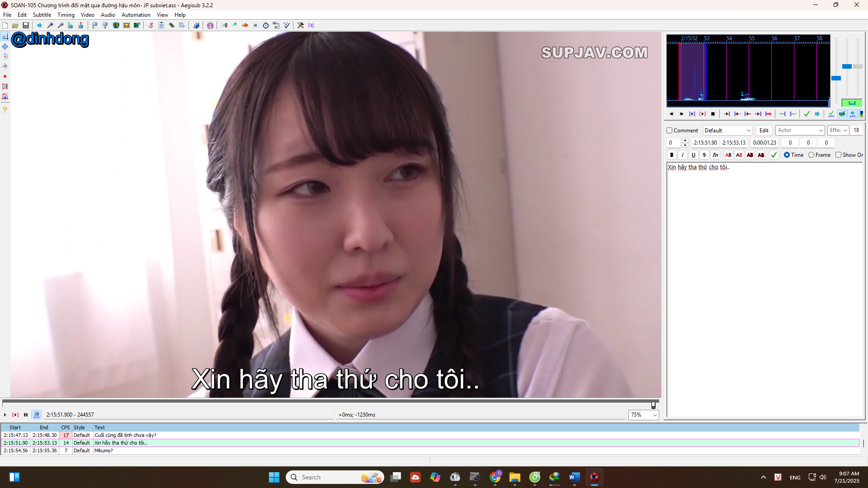Open the 75% video zoom dropdown
The width and height of the screenshot is (868, 488).
click(x=644, y=415)
